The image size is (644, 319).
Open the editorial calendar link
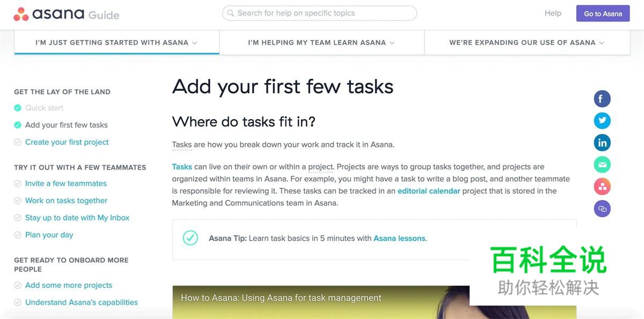[429, 191]
